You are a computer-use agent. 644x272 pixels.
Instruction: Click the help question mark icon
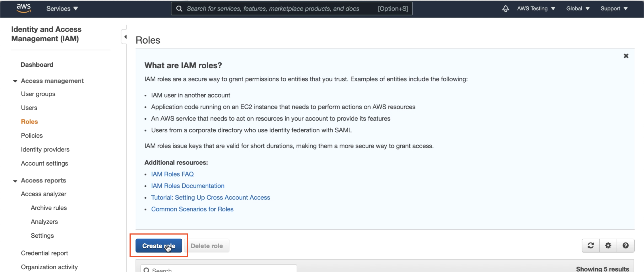pos(625,246)
